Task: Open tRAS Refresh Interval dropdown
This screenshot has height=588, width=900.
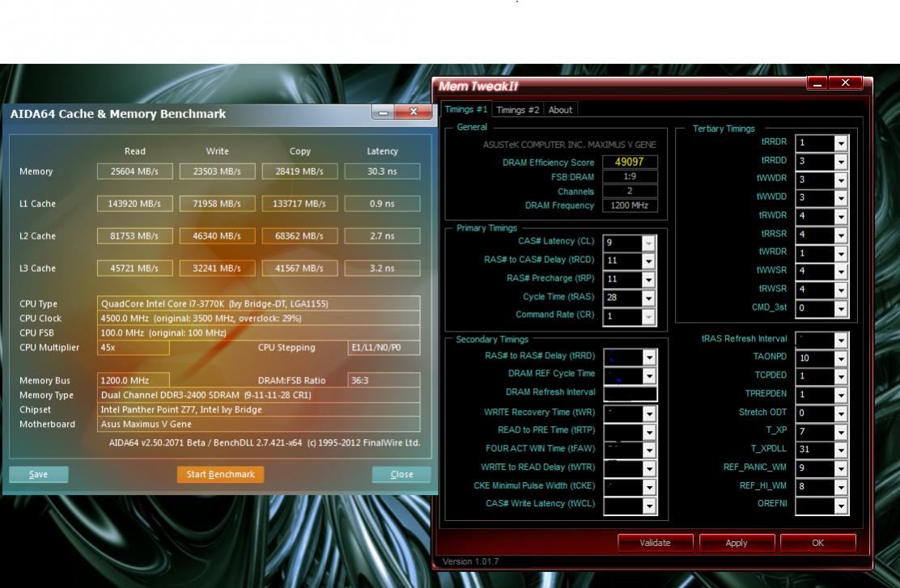Action: coord(841,340)
